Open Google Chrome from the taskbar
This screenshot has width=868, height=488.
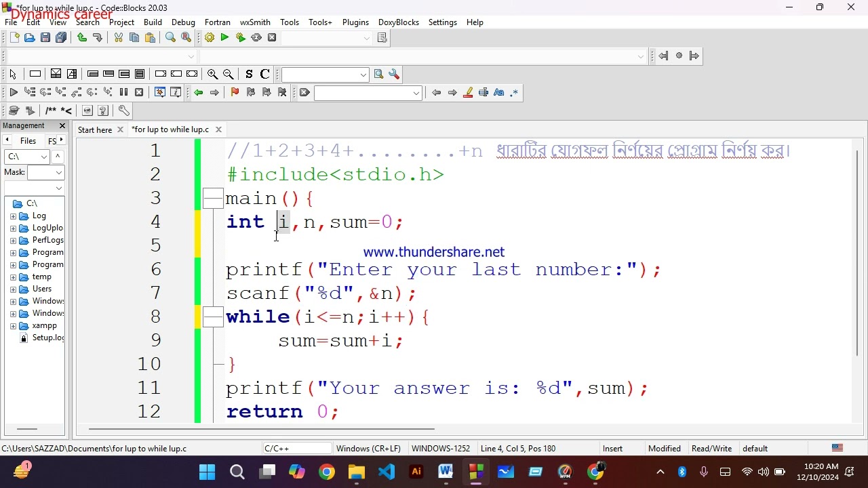327,472
